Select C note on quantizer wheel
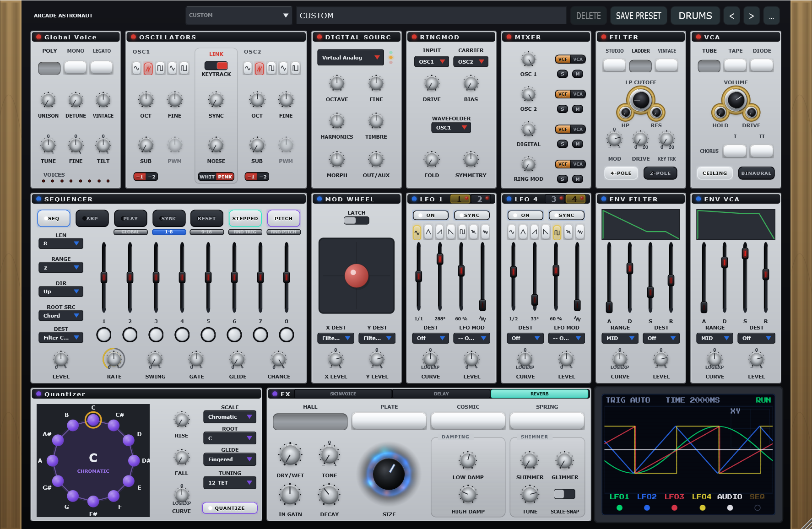 pyautogui.click(x=93, y=420)
